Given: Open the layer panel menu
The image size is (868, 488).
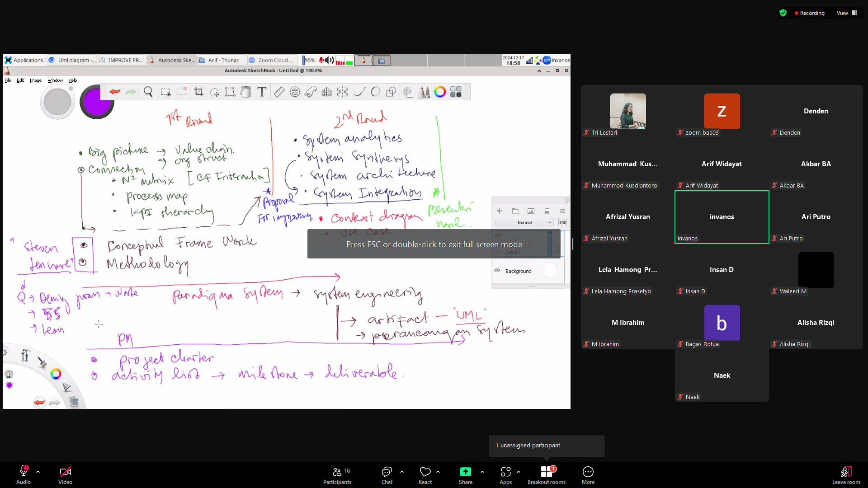Looking at the screenshot, I should pos(562,211).
